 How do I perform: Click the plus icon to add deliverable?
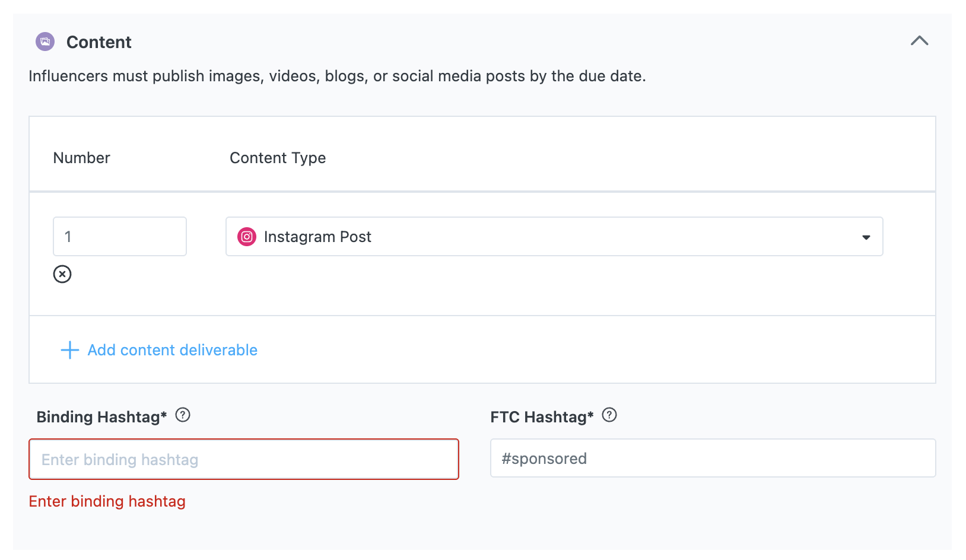pyautogui.click(x=70, y=350)
